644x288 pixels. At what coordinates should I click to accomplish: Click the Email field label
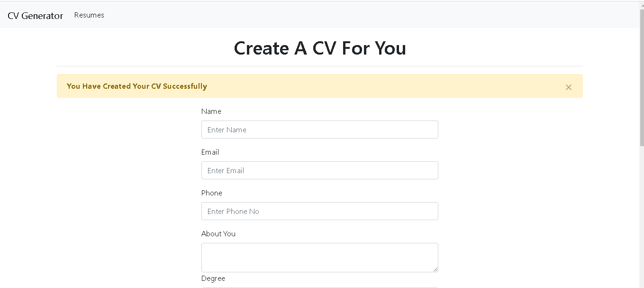(210, 152)
